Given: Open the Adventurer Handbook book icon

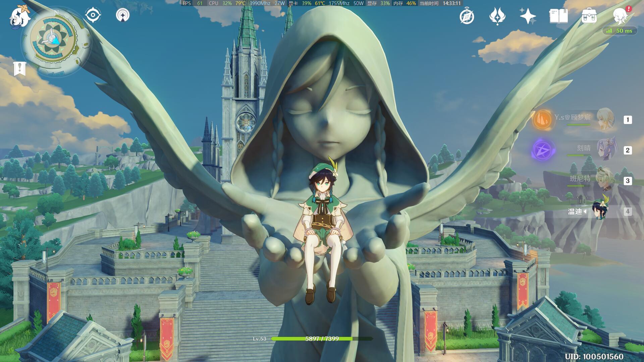Looking at the screenshot, I should click(558, 16).
